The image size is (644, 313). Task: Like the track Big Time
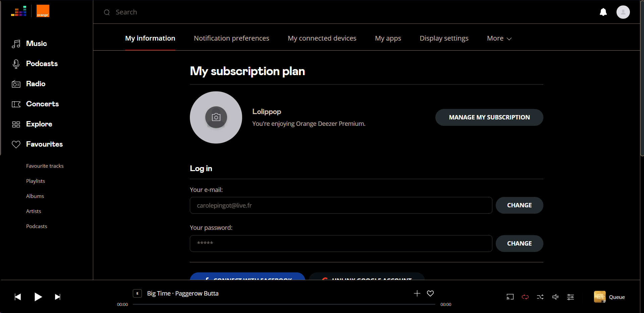coord(430,294)
